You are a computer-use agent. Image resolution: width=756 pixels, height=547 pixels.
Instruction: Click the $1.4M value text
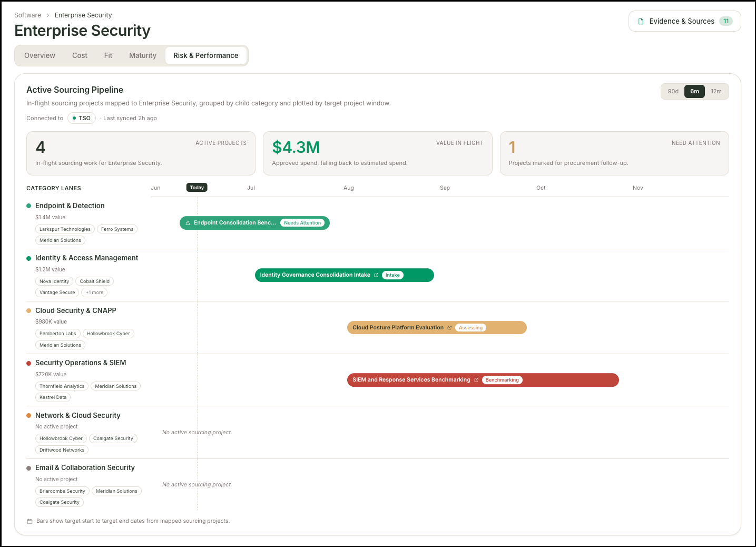tap(50, 218)
